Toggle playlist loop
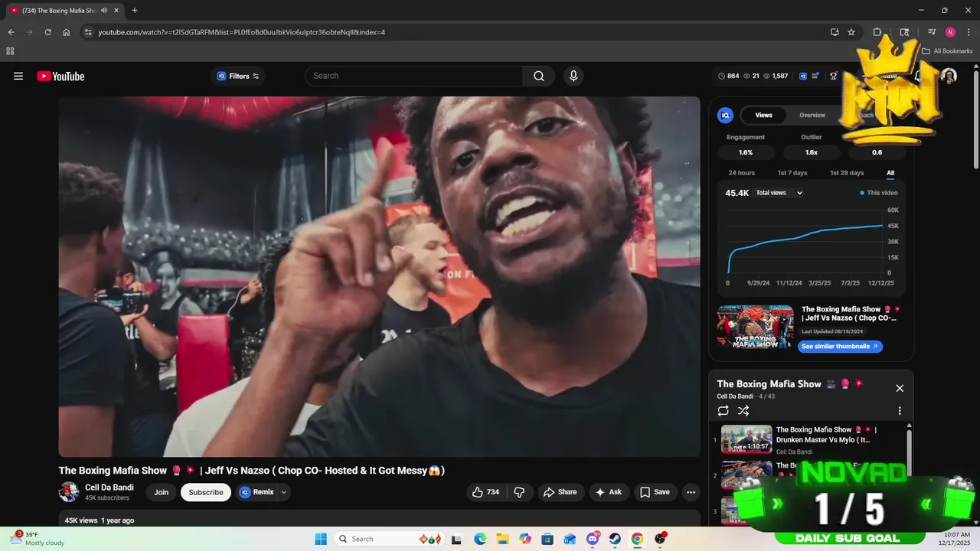The image size is (980, 551). (x=723, y=411)
